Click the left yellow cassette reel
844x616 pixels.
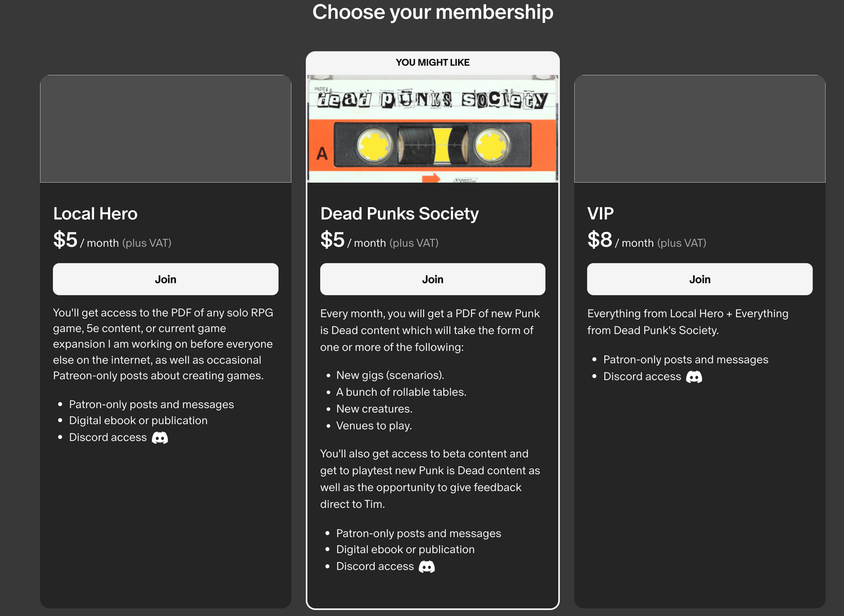(374, 145)
